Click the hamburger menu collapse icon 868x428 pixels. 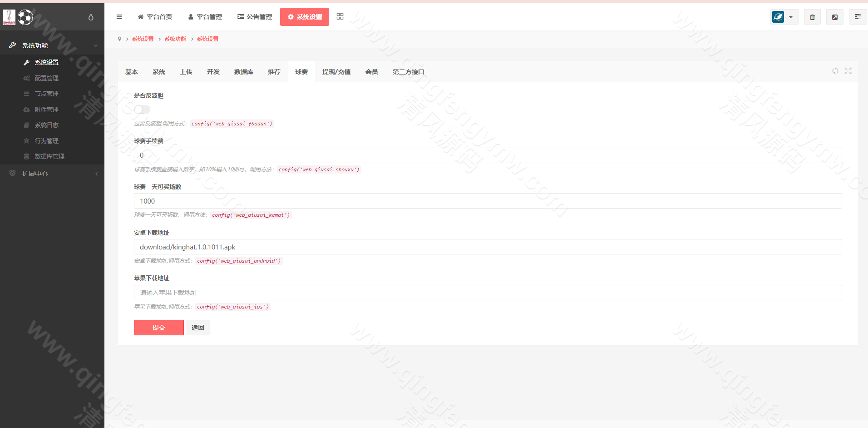(119, 17)
